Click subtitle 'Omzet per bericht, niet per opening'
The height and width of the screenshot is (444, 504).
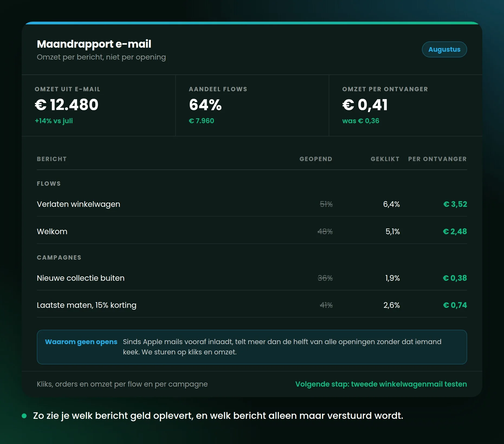[101, 57]
